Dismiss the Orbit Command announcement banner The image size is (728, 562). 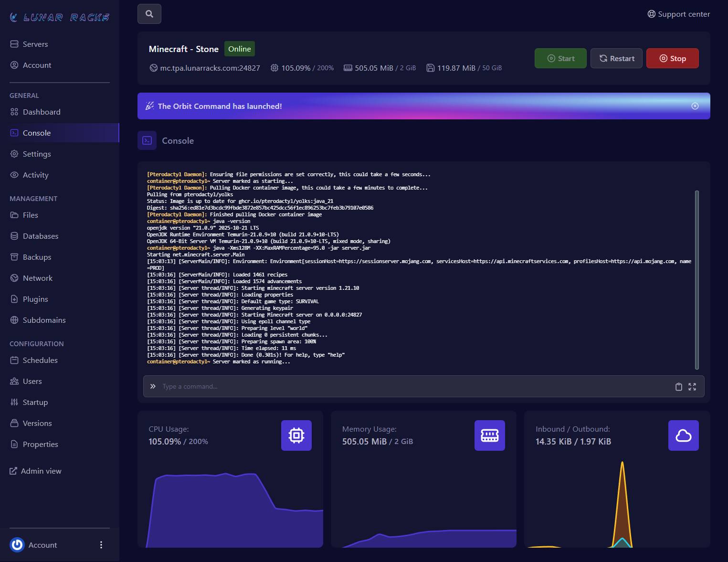click(x=695, y=106)
